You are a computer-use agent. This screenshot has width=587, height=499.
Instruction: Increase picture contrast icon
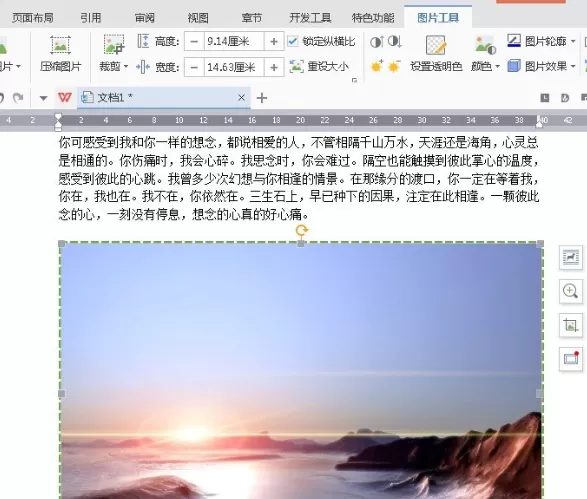point(377,42)
